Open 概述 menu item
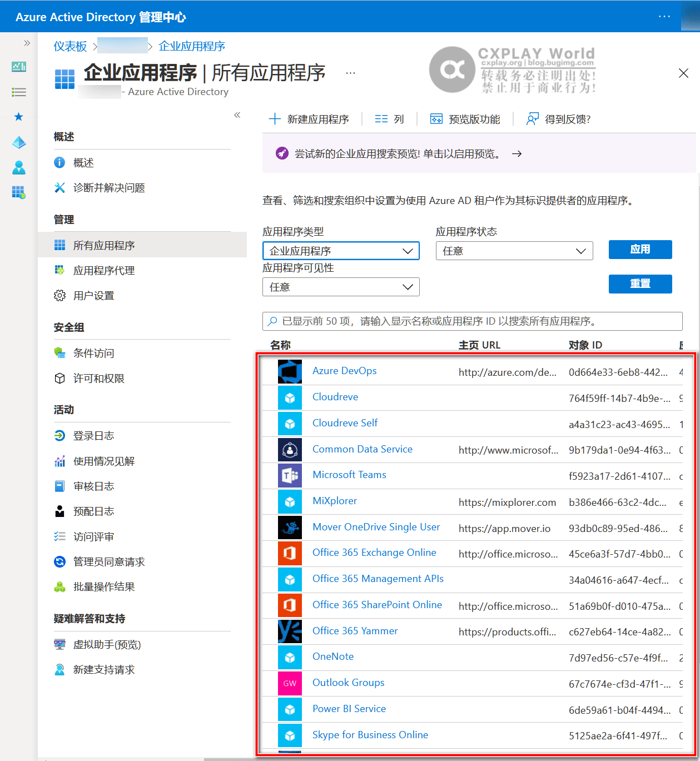The width and height of the screenshot is (700, 761). coord(83,163)
